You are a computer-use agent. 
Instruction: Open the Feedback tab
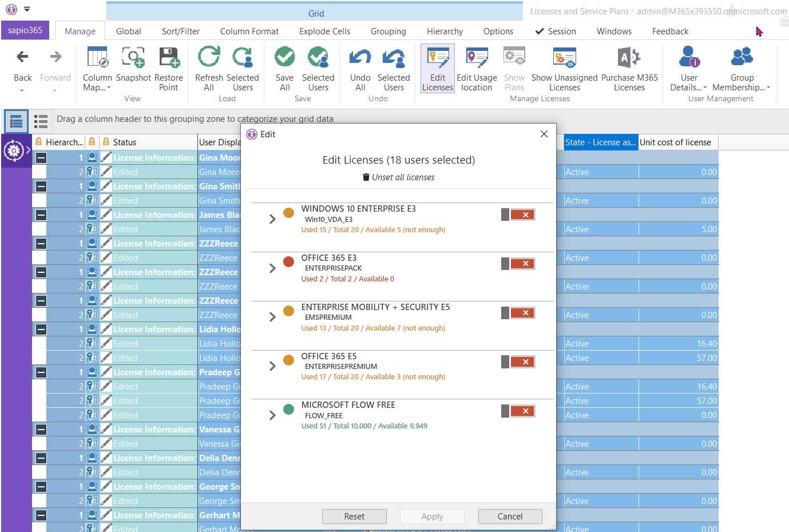click(670, 31)
